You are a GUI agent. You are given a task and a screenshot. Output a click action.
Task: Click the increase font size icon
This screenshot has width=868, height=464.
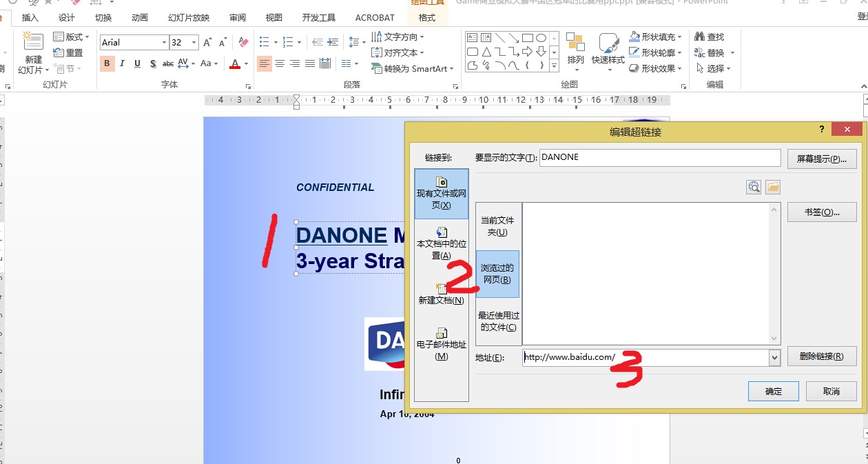point(208,43)
